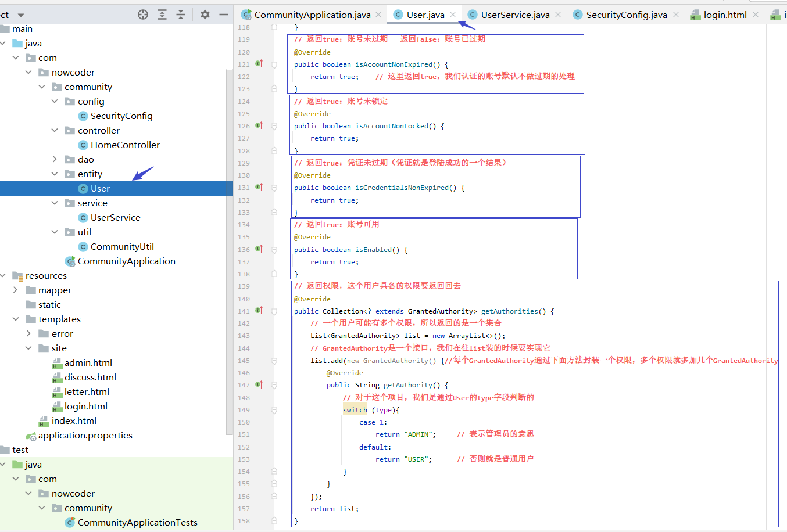Expand the mapper folder
Viewport: 787px width, 532px height.
[x=16, y=290]
